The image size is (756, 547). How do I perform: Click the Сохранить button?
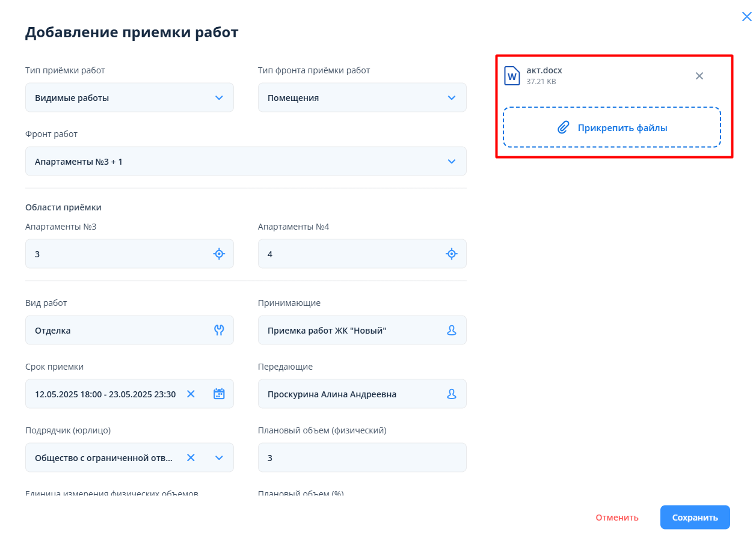[x=695, y=518]
